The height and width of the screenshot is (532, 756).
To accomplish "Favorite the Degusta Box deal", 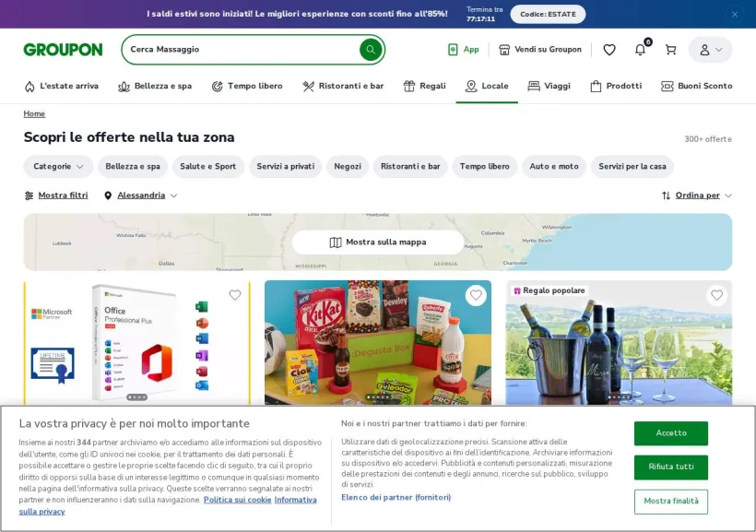I will (x=476, y=295).
